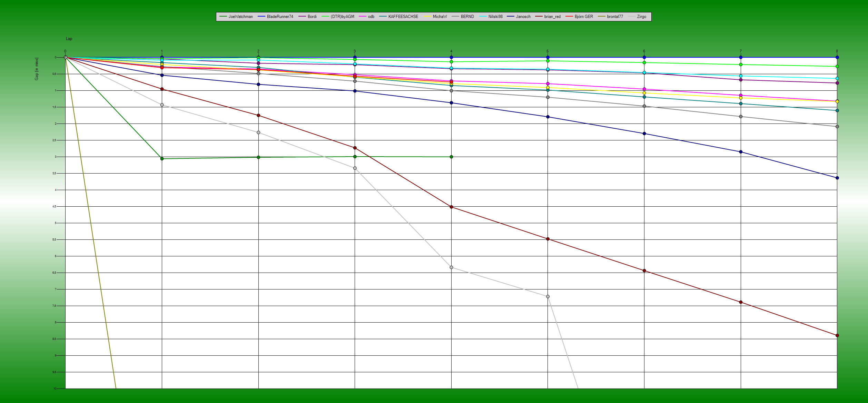Click the Bordi purple line icon
Screen dimensions: 868x403
[302, 16]
